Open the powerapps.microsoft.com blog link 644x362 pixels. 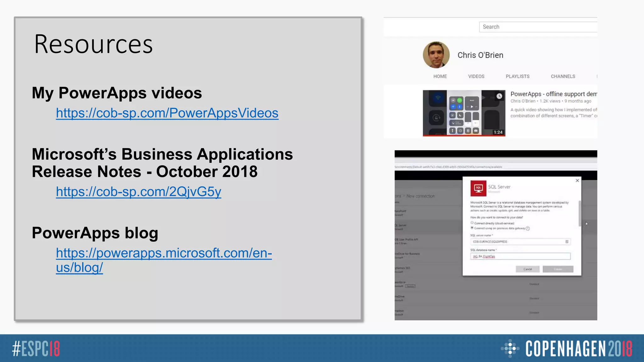tap(164, 260)
